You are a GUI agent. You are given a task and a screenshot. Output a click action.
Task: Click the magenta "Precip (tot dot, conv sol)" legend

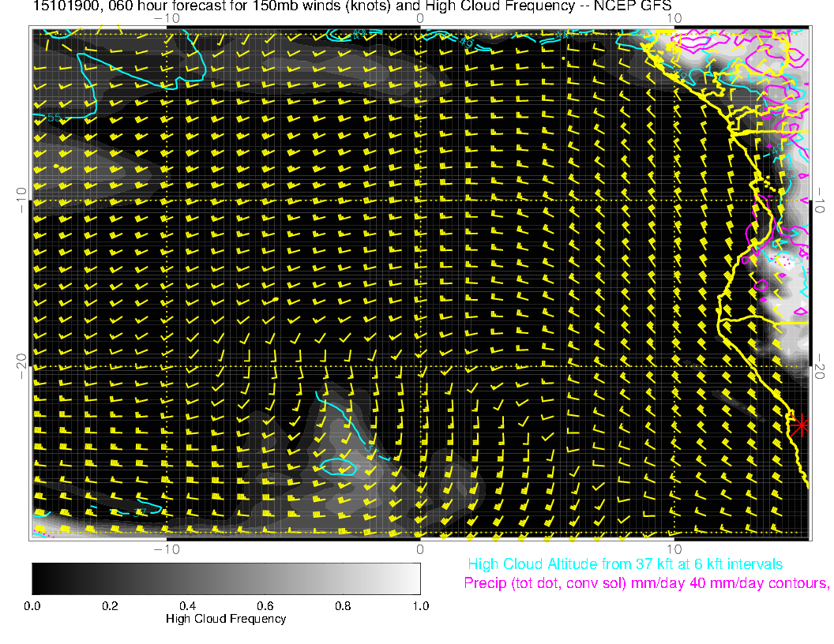pos(646,583)
